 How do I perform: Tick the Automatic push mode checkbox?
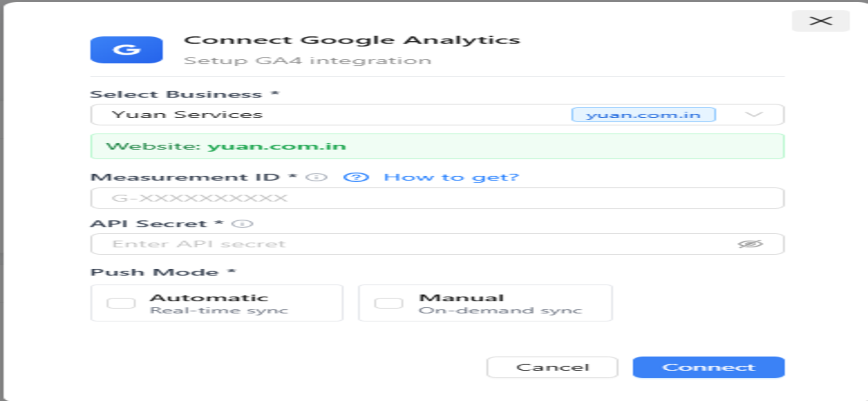[121, 303]
